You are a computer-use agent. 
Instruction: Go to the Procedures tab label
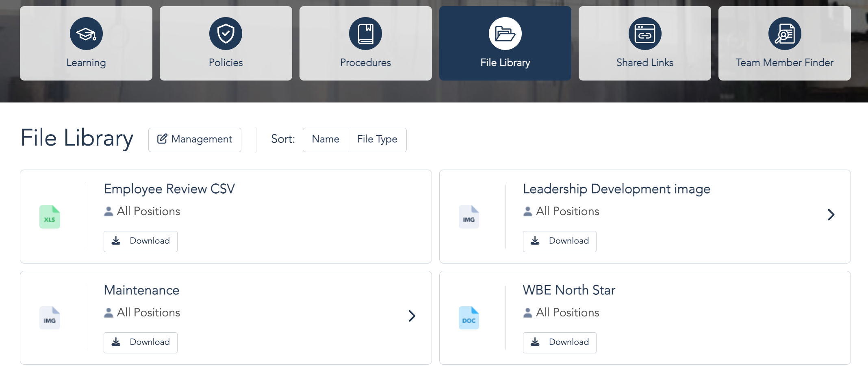click(365, 63)
